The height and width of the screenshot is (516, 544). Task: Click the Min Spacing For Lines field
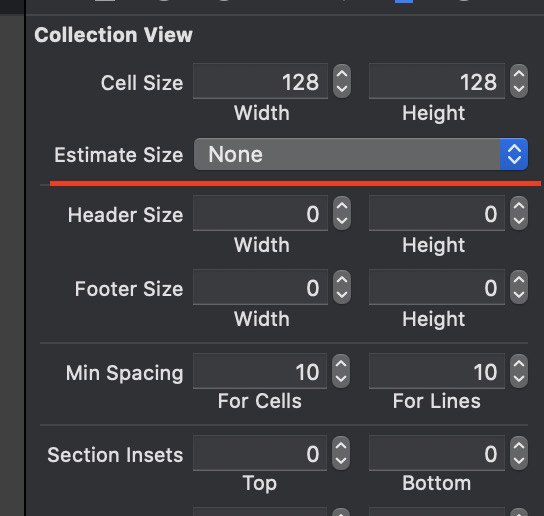pos(437,371)
